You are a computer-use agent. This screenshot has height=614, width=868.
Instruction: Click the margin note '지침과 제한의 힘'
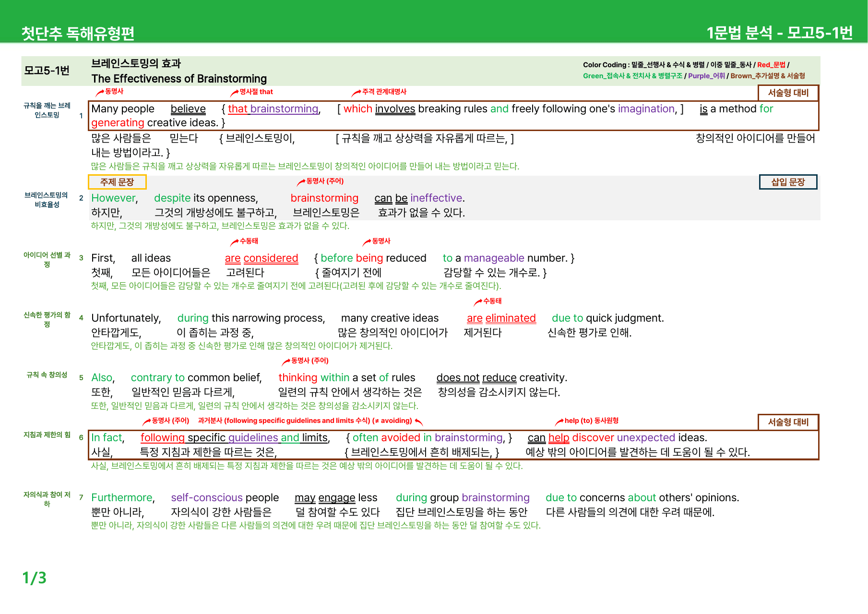click(47, 435)
